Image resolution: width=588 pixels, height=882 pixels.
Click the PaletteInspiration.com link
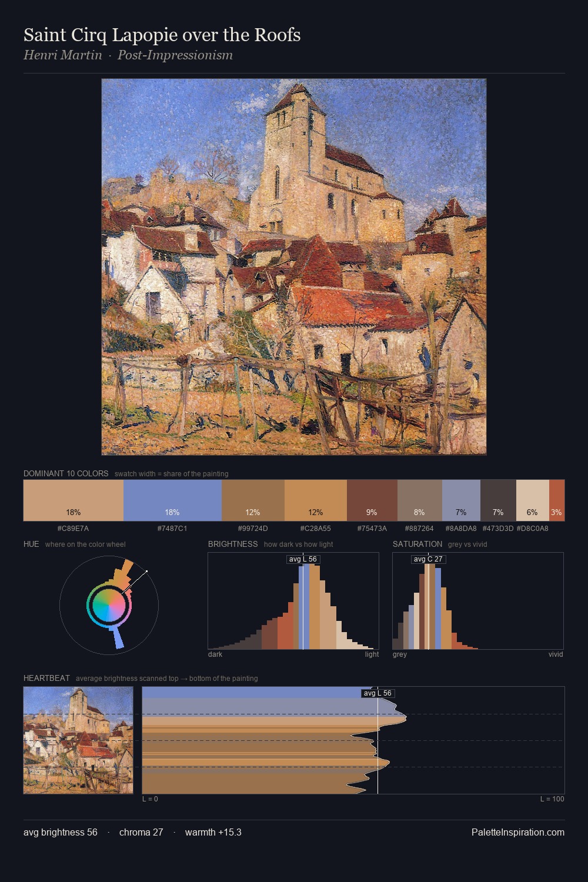[518, 832]
